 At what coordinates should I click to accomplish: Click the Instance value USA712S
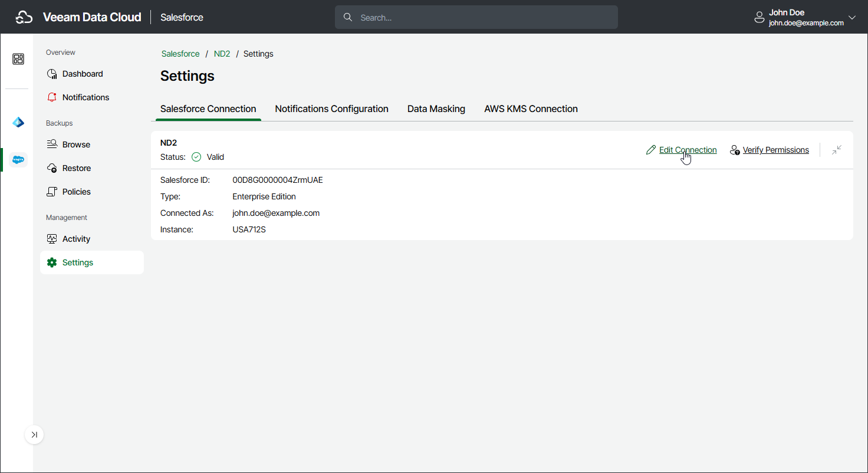tap(249, 229)
